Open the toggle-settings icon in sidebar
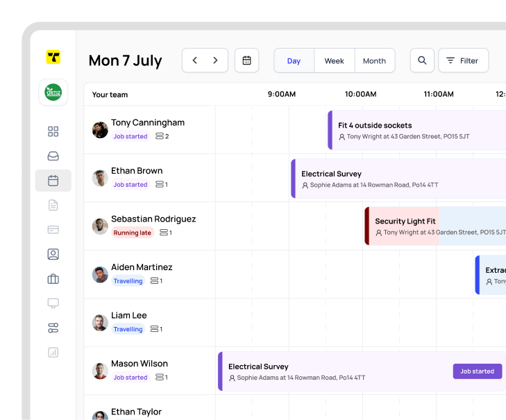Viewport: 506px width, 420px height. click(53, 328)
